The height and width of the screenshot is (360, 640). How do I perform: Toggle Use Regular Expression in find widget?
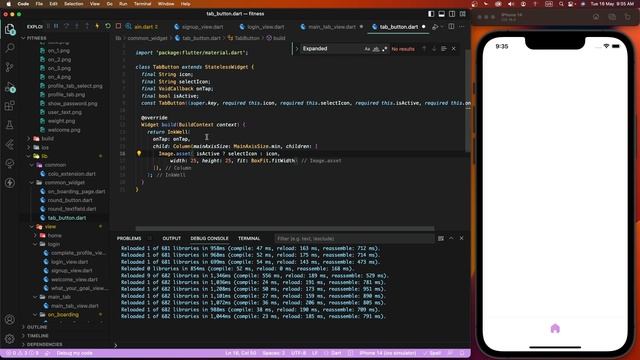click(x=384, y=49)
